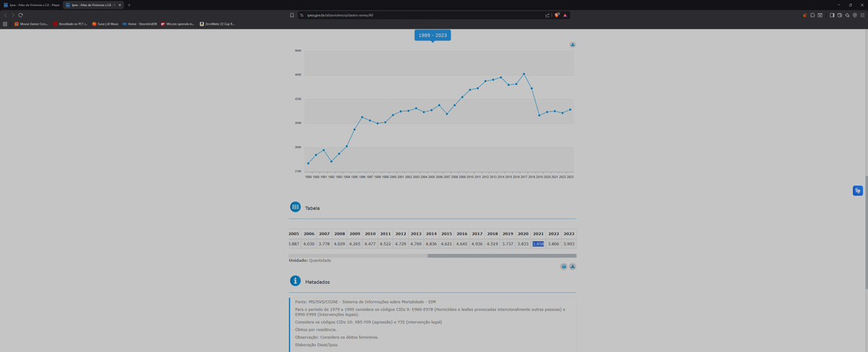Click the '4.030' table cell
868x352 pixels.
click(x=309, y=244)
